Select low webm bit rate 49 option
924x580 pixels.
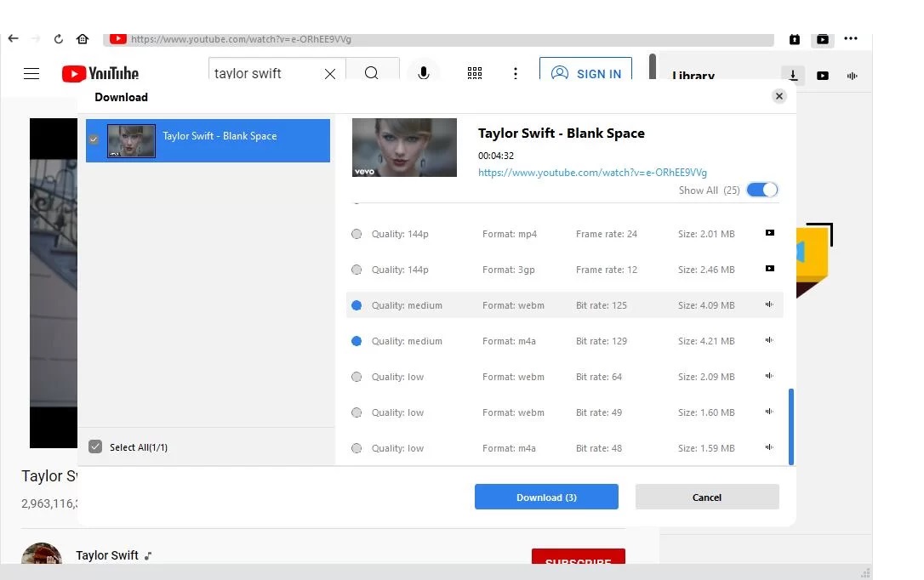click(x=356, y=412)
